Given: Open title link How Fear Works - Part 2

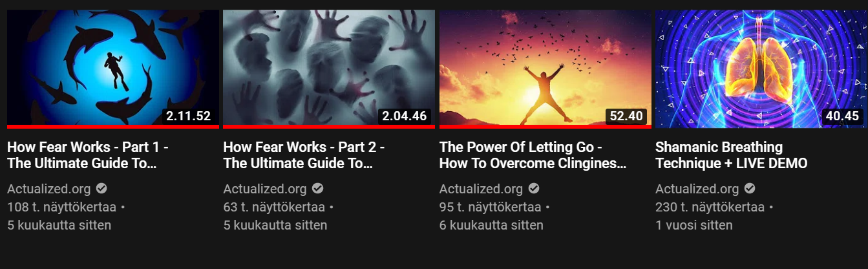Looking at the screenshot, I should (304, 155).
